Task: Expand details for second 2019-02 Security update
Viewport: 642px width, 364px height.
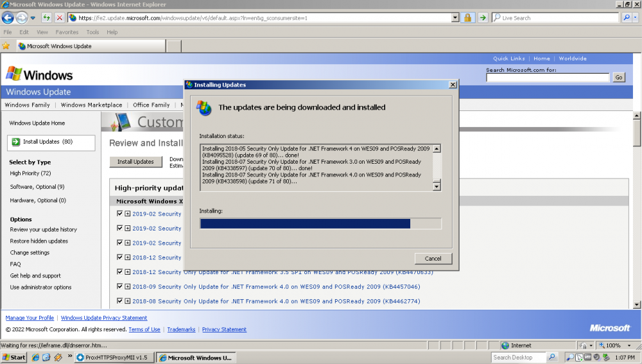Action: click(x=127, y=229)
